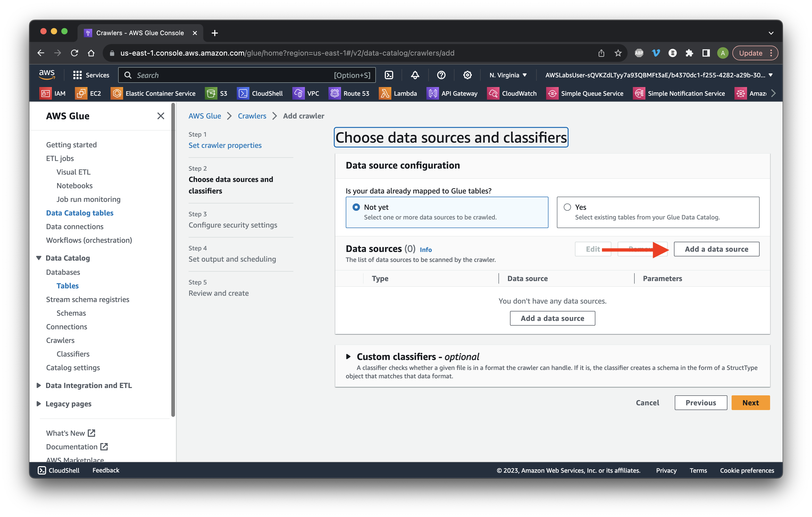
Task: Open Cookie preferences in footer
Action: click(747, 470)
